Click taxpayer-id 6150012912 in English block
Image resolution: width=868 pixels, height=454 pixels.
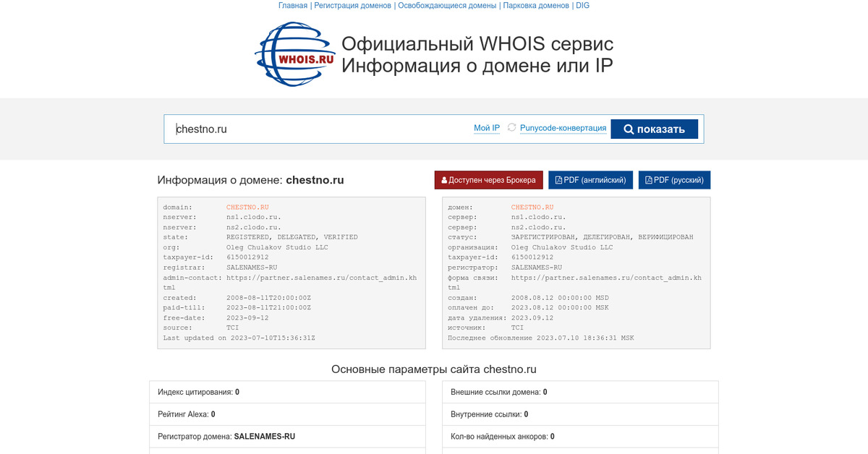247,257
